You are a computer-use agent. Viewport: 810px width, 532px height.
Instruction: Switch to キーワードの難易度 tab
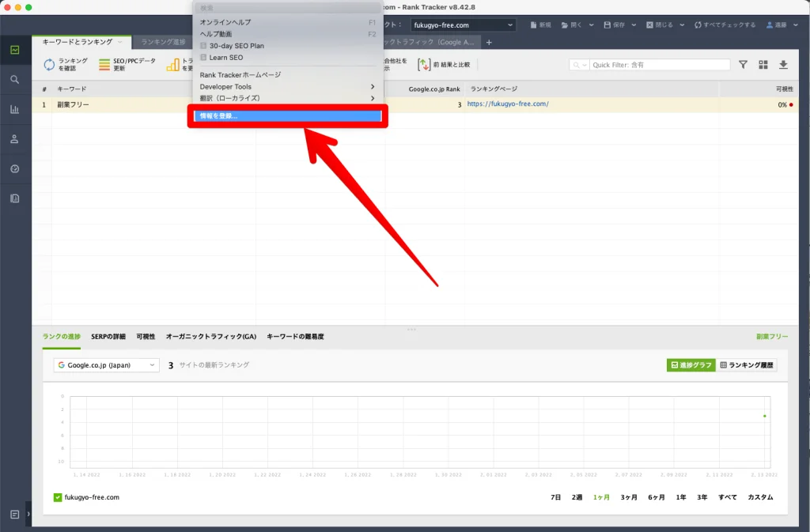[x=295, y=337]
